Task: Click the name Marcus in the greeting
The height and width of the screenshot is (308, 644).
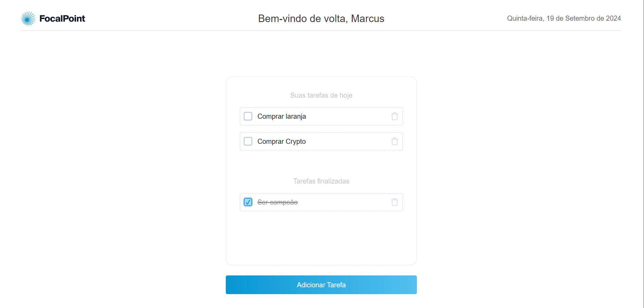Action: click(x=368, y=19)
